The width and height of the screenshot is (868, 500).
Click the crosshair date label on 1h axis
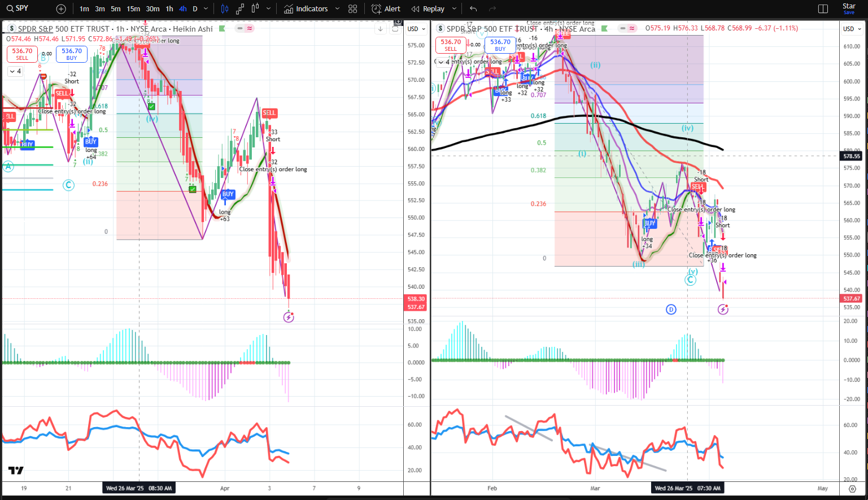click(139, 488)
